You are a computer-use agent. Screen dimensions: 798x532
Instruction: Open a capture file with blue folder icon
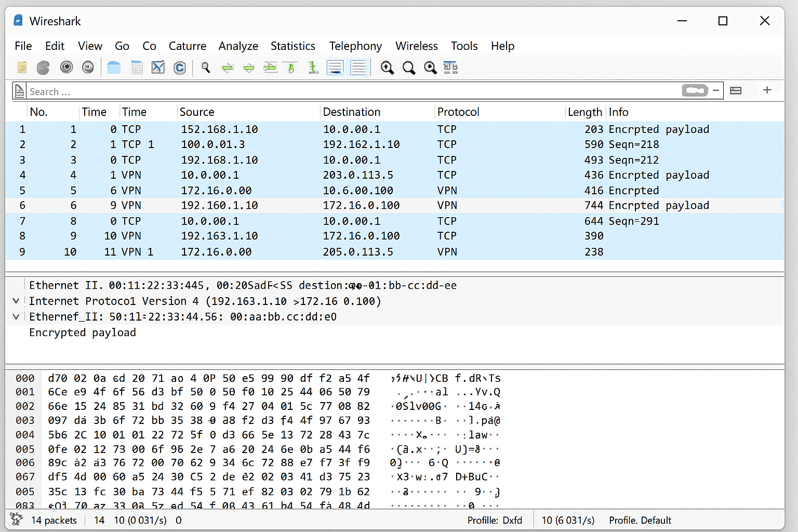coord(114,67)
